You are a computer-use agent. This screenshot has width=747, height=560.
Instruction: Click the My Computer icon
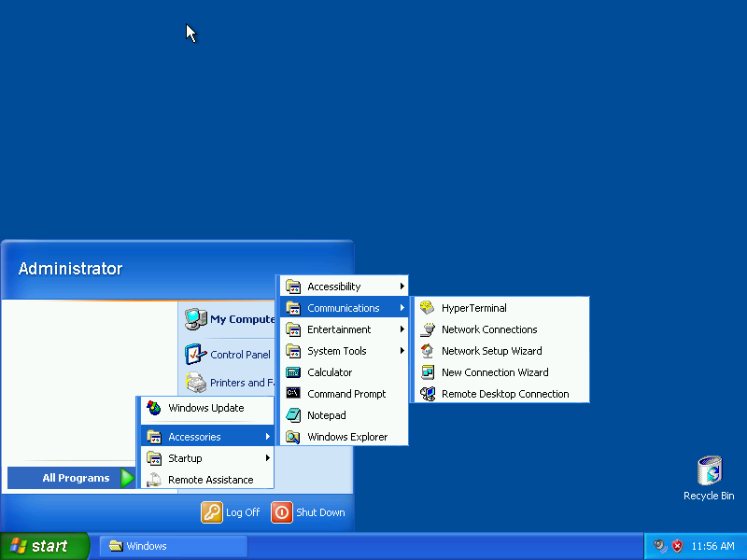[195, 319]
